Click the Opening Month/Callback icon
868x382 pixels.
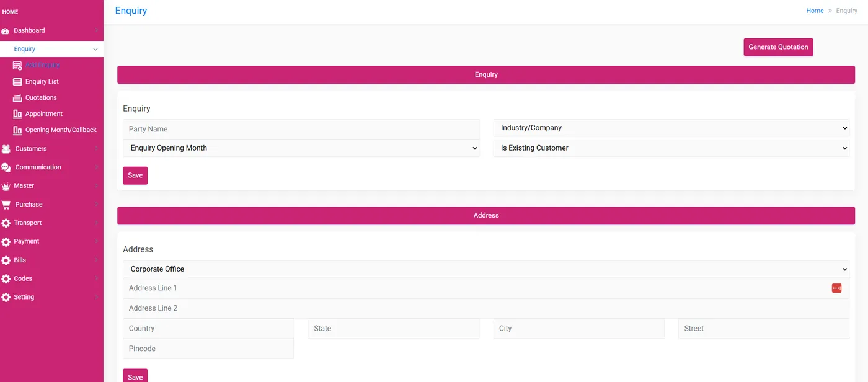click(x=17, y=130)
